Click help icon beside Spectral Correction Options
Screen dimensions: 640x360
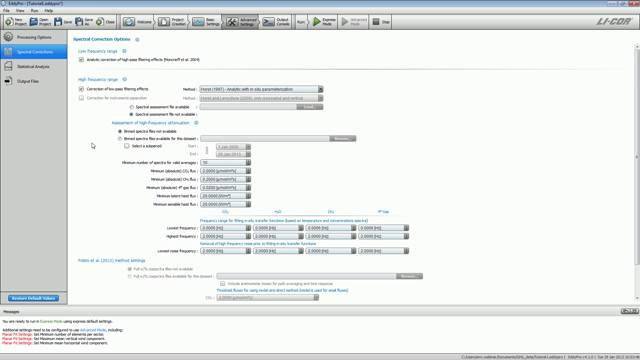(x=137, y=40)
